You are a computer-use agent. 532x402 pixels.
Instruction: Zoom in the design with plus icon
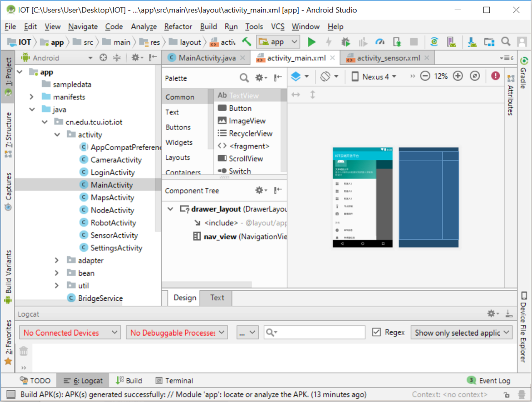(458, 76)
